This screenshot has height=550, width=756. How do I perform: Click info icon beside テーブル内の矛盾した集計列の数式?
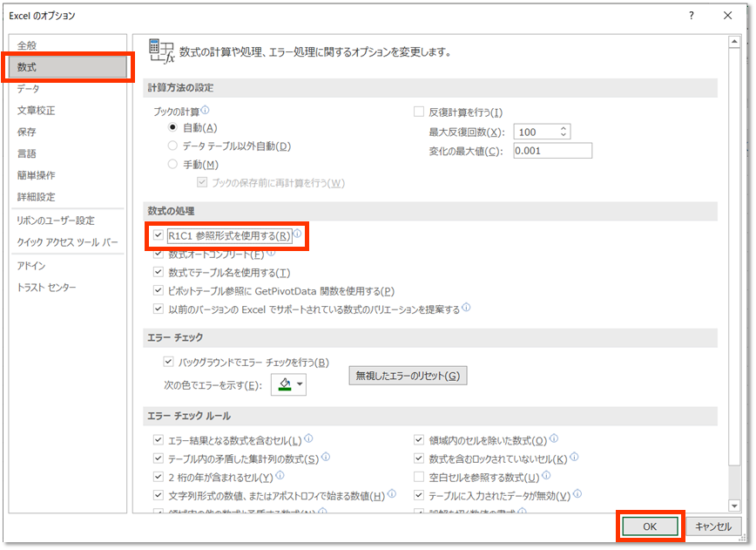[326, 457]
